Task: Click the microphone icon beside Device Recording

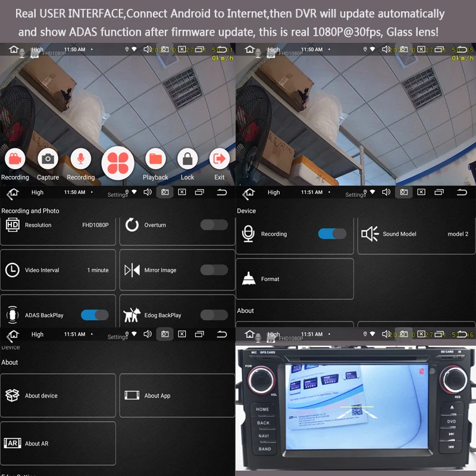Action: pyautogui.click(x=248, y=234)
